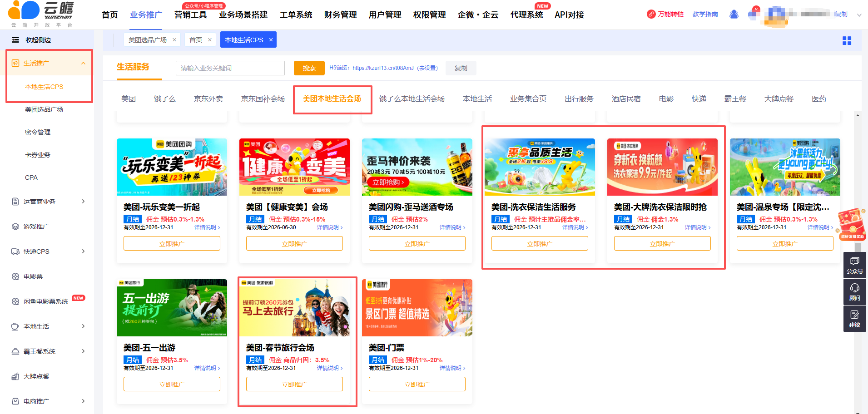Close the 本地生活CPS tab
The height and width of the screenshot is (414, 868).
271,40
